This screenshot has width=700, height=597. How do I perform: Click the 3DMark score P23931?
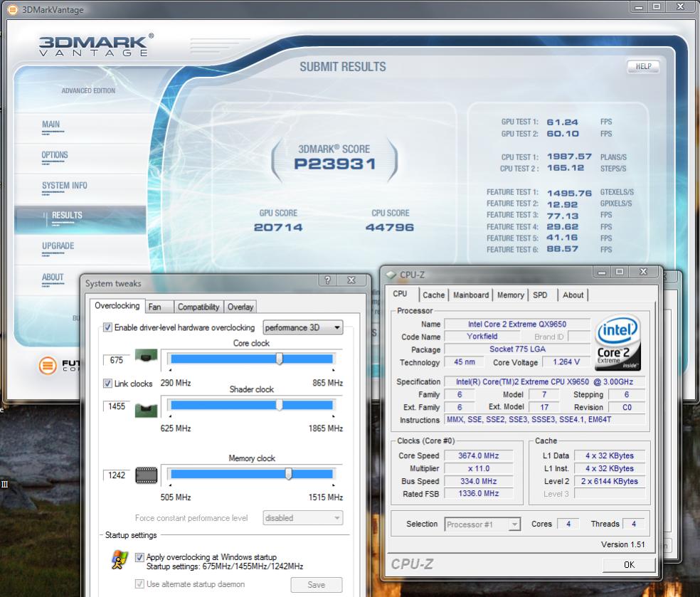(x=335, y=164)
